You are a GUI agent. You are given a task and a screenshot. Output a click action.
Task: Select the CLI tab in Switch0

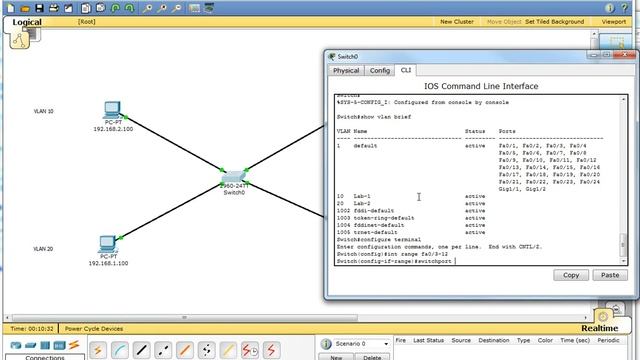pos(405,70)
